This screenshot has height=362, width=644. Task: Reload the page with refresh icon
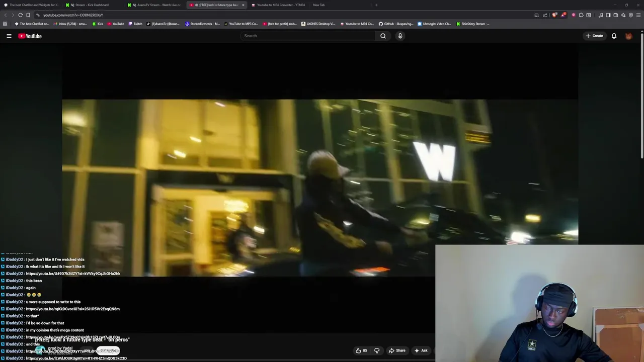[21, 15]
